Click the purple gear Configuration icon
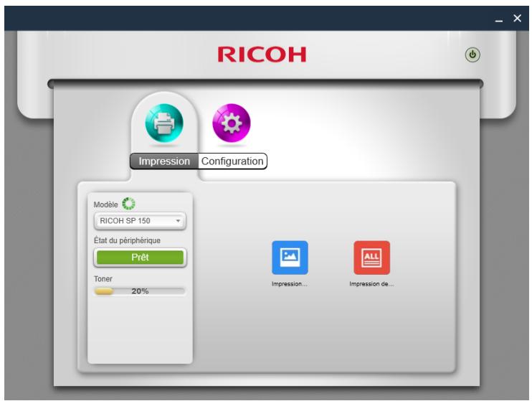532x401 pixels. pyautogui.click(x=232, y=123)
